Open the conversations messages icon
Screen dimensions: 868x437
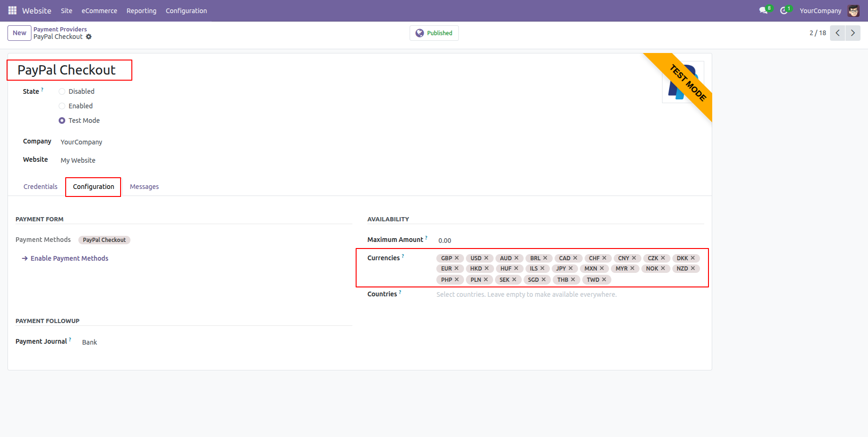[x=764, y=10]
